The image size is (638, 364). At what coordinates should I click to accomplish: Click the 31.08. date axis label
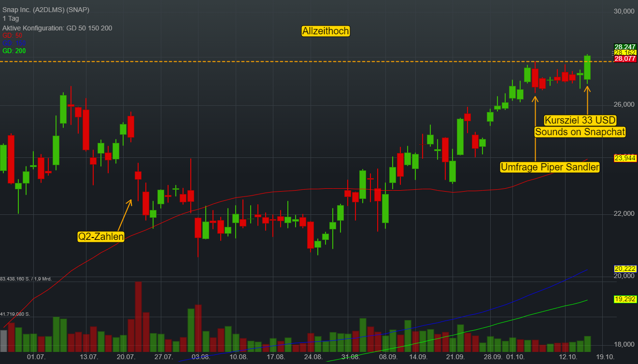click(351, 357)
